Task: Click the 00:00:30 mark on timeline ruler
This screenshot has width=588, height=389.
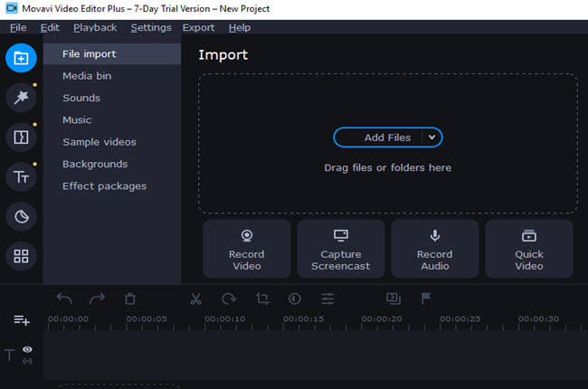Action: (538, 319)
